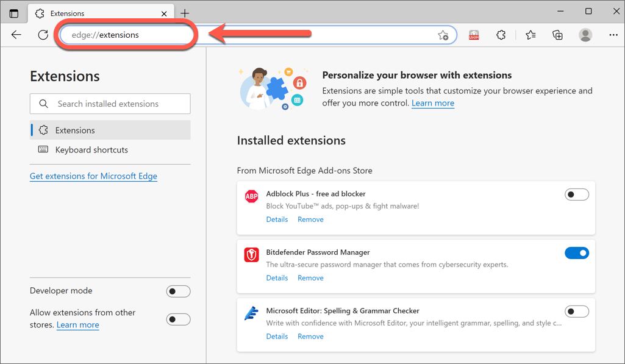This screenshot has height=364, width=625.
Task: Open a new tab with the plus icon
Action: (x=185, y=13)
